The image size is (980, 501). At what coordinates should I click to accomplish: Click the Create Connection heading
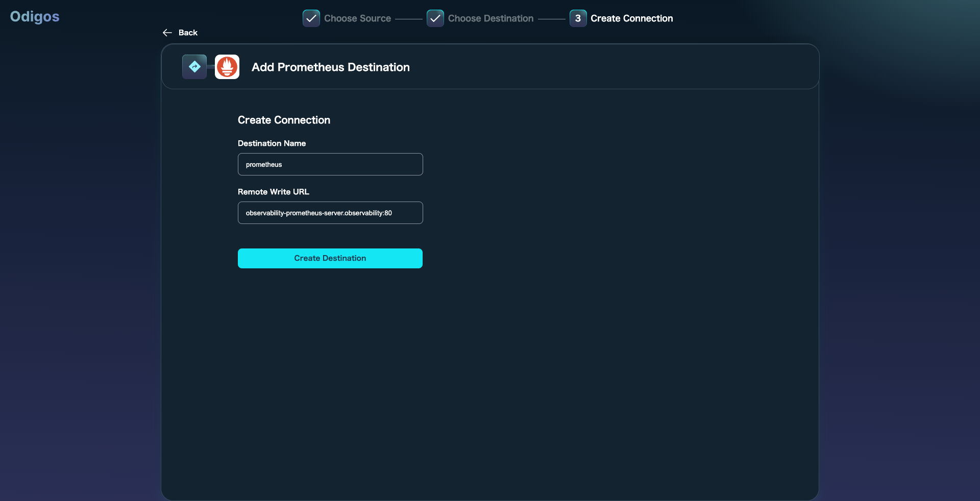284,120
